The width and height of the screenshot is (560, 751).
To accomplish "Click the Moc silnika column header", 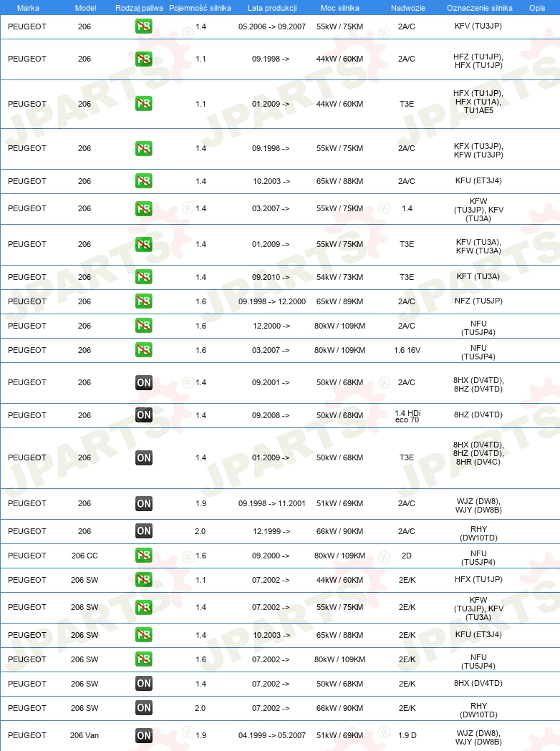I will click(x=339, y=8).
